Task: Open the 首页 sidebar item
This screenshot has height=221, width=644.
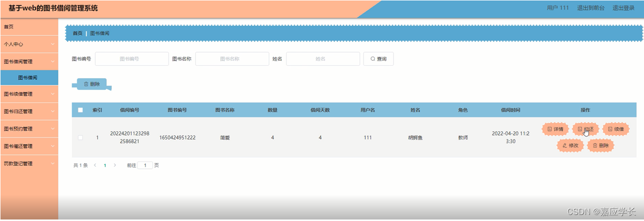Action: (29, 27)
